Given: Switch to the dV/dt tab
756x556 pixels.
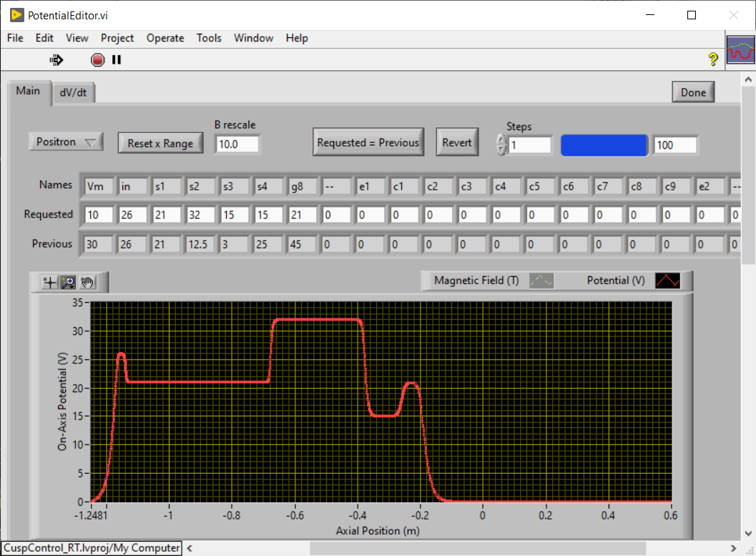Looking at the screenshot, I should [x=73, y=92].
